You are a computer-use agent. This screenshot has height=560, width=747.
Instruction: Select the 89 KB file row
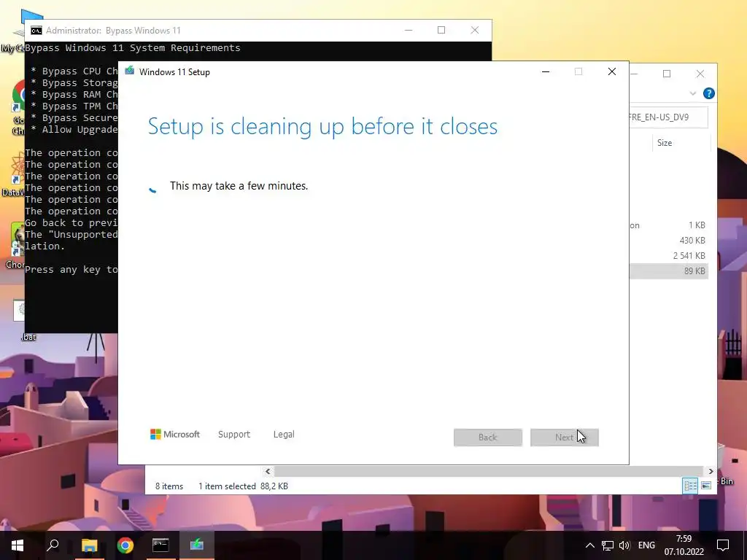pyautogui.click(x=669, y=271)
